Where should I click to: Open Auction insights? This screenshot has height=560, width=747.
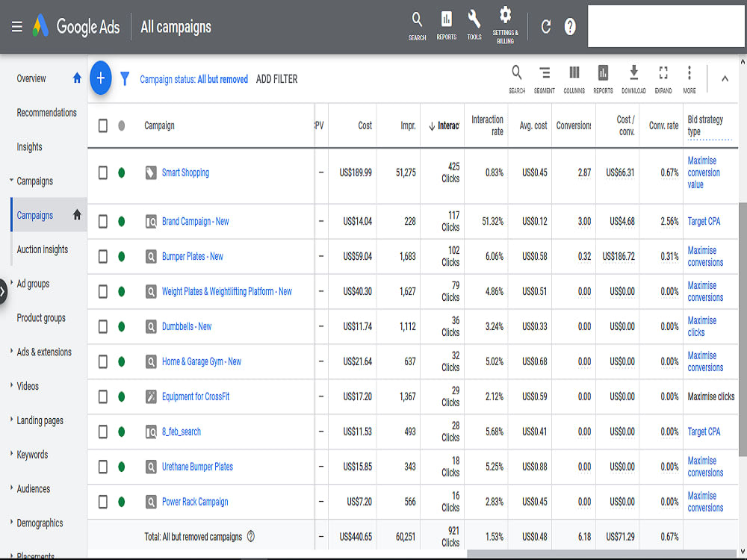click(x=43, y=249)
